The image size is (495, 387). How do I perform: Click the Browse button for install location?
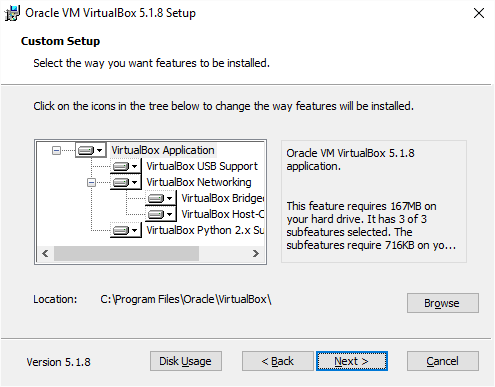[443, 303]
